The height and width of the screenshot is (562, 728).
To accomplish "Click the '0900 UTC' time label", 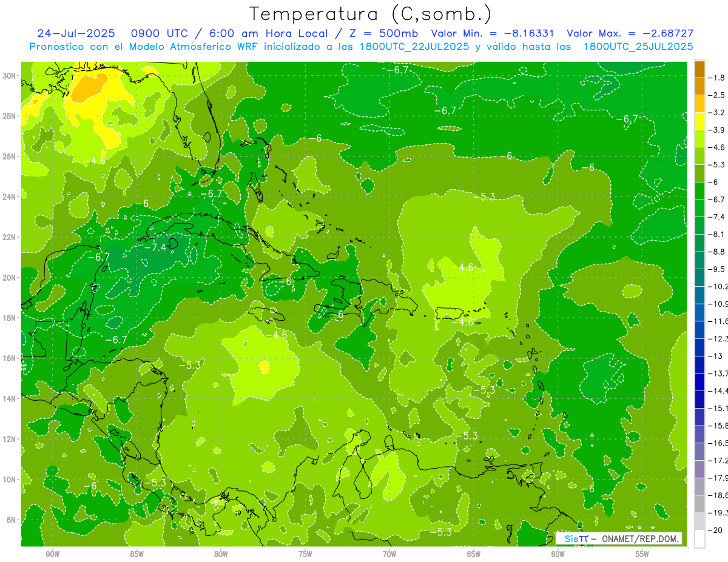I will (159, 33).
